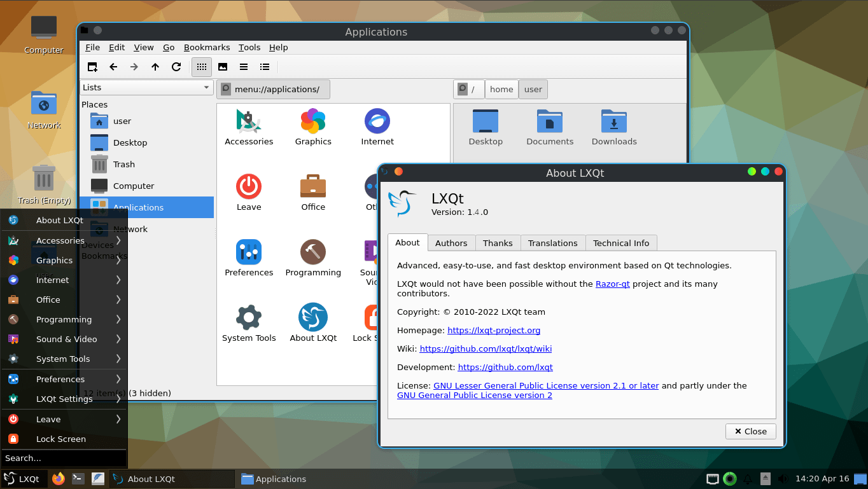868x489 pixels.
Task: Open the lxqt-project.org homepage link
Action: pos(494,330)
